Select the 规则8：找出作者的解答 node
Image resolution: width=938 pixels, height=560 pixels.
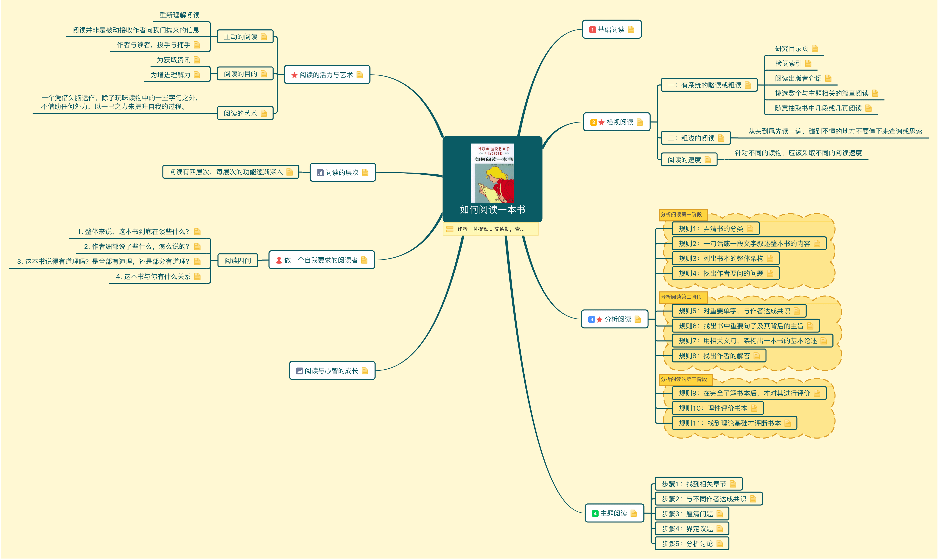[719, 356]
